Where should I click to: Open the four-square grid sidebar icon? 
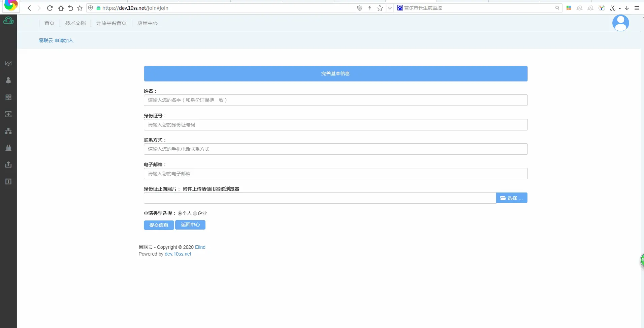[x=8, y=97]
